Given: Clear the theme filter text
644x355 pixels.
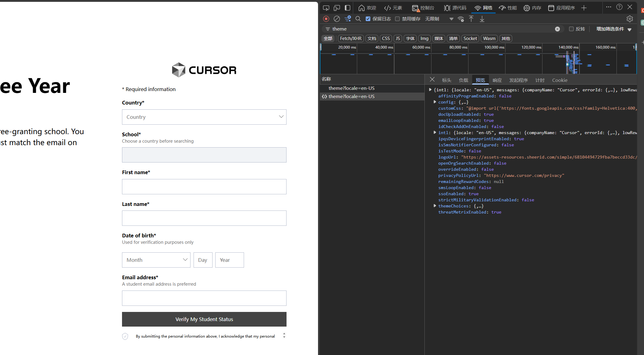Looking at the screenshot, I should pyautogui.click(x=557, y=29).
